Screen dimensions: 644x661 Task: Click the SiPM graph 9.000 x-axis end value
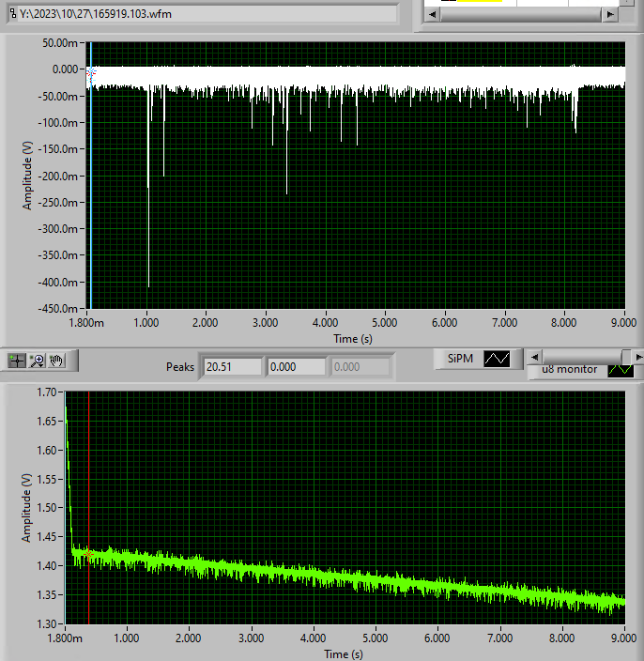(623, 323)
